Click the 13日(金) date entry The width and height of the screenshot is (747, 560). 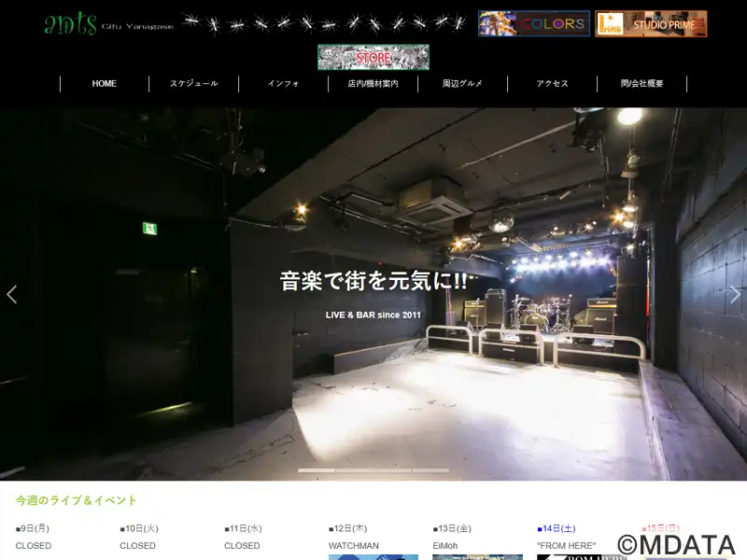point(452,528)
